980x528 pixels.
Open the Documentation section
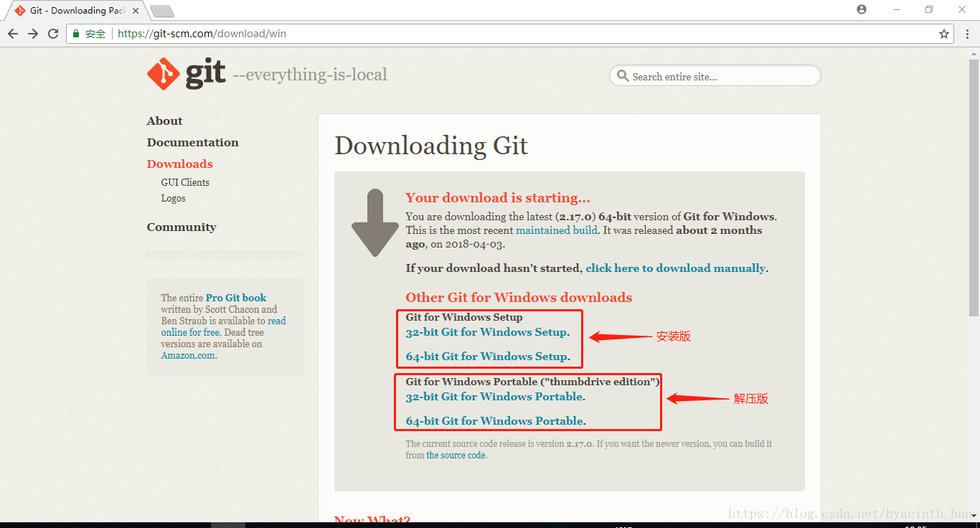tap(192, 142)
